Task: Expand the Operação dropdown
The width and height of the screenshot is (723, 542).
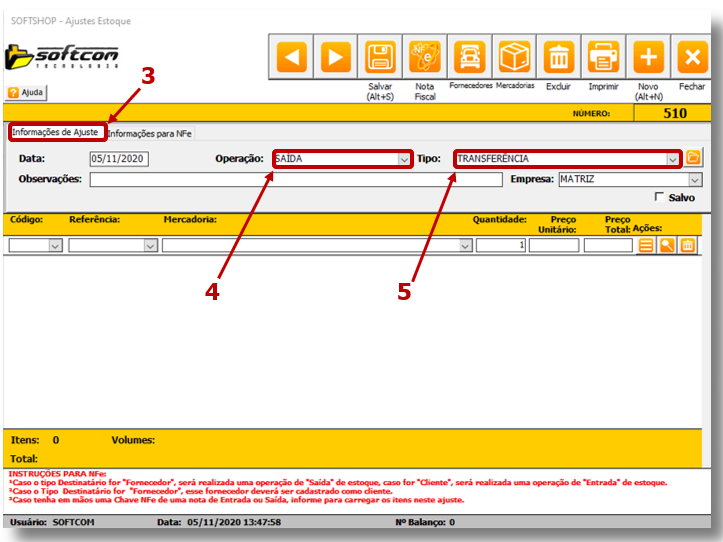Action: [403, 159]
